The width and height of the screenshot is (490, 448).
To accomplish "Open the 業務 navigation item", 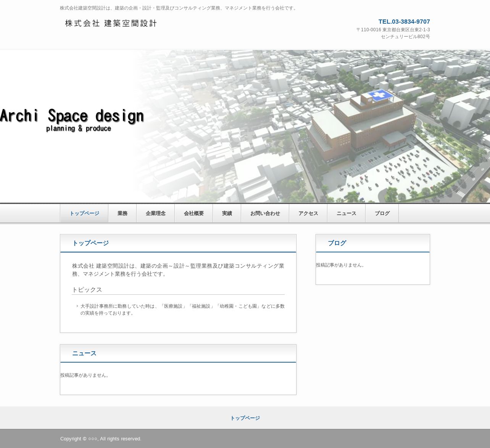I will [x=122, y=214].
